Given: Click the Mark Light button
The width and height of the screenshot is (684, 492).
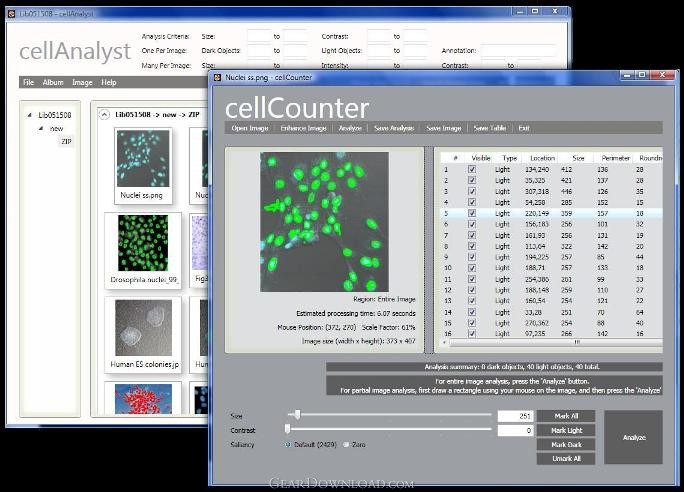Looking at the screenshot, I should (566, 430).
